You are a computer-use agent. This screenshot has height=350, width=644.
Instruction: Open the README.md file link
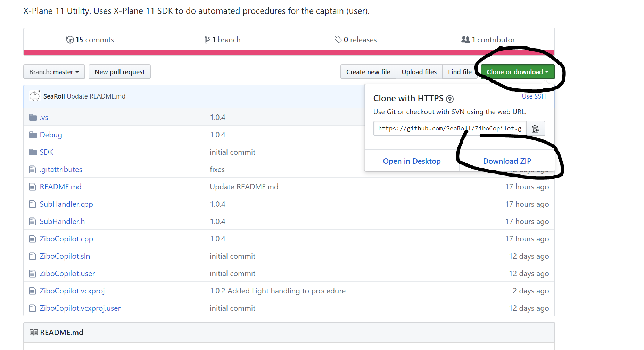coord(60,187)
